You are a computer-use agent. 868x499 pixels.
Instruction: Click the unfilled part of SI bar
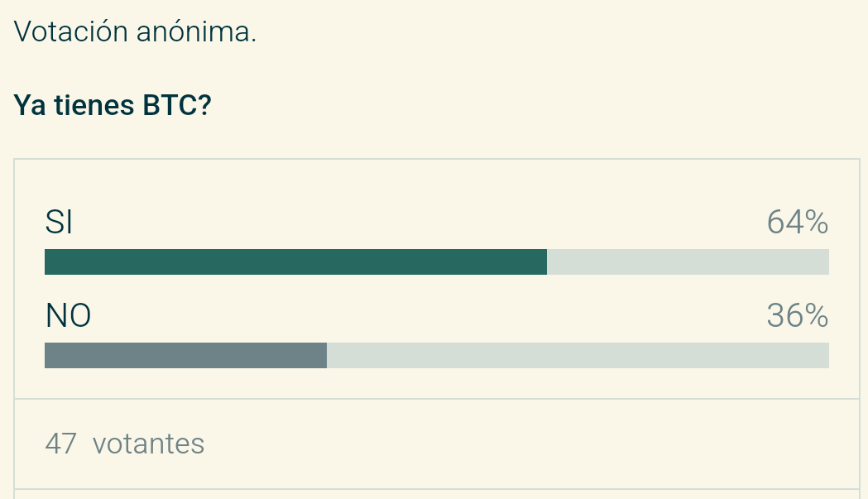pyautogui.click(x=688, y=262)
